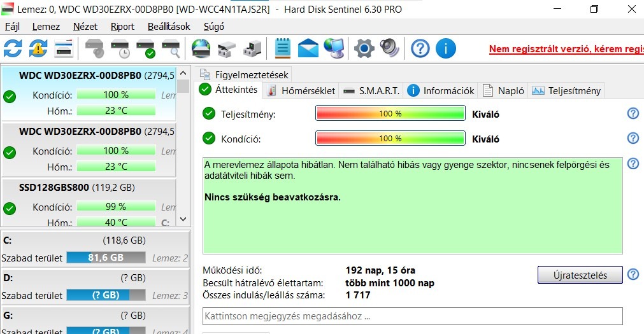
Task: Click green check icon of SSD128GBS800 disk
Action: pyautogui.click(x=10, y=209)
